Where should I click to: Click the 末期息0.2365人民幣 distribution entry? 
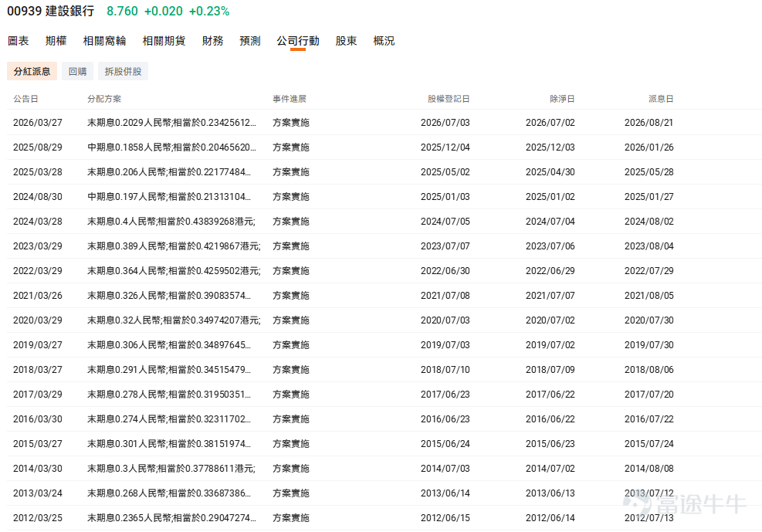pyautogui.click(x=171, y=519)
